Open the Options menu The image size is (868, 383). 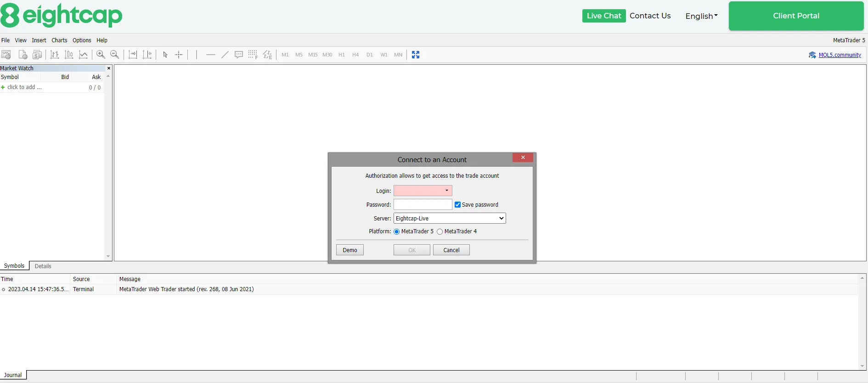[82, 40]
